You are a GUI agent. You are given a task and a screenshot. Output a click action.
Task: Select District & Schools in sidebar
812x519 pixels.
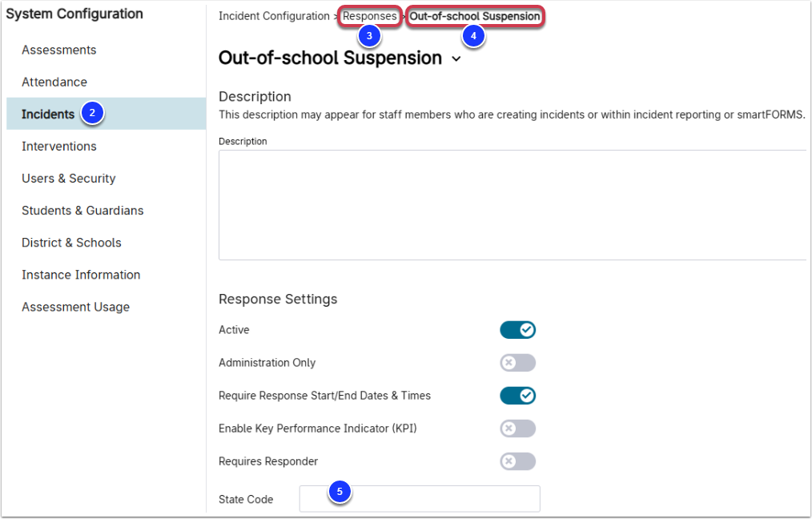point(71,243)
